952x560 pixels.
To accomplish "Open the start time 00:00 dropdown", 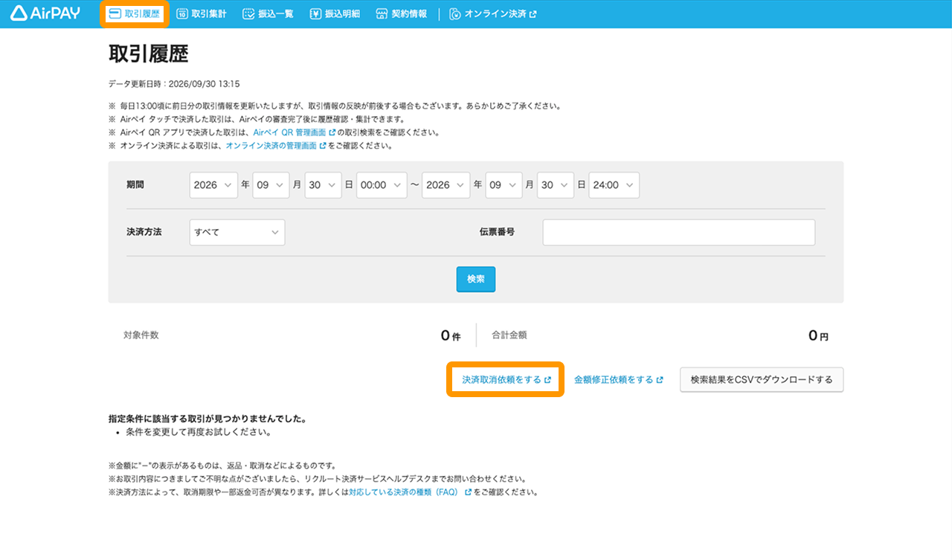I will pyautogui.click(x=382, y=185).
